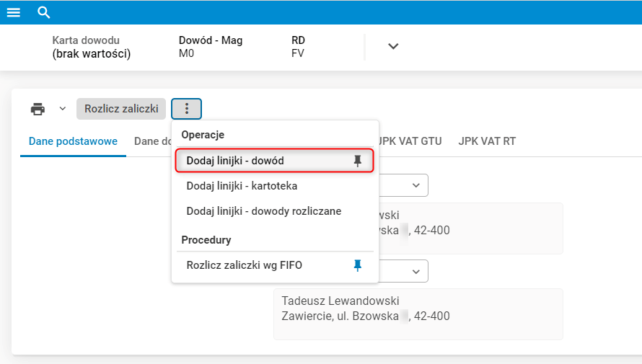
Task: Select 'Dodaj linijki - dowód' menu entry
Action: pos(239,161)
